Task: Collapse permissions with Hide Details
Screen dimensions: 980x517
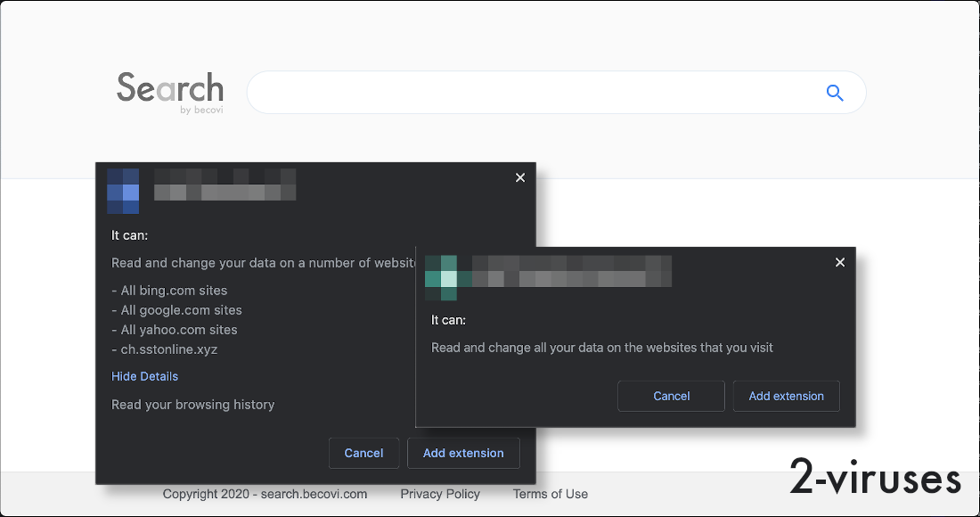Action: coord(144,376)
